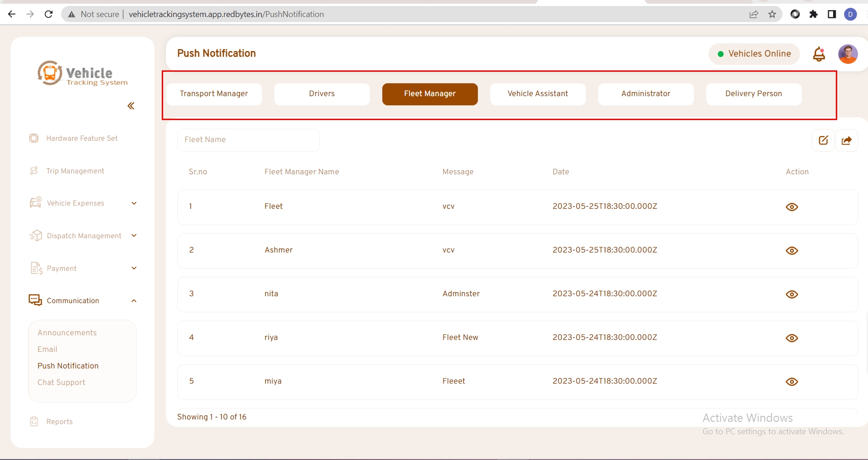Screen dimensions: 868x460
Task: Collapse the sidebar with double-chevron icon
Action: coord(131,106)
